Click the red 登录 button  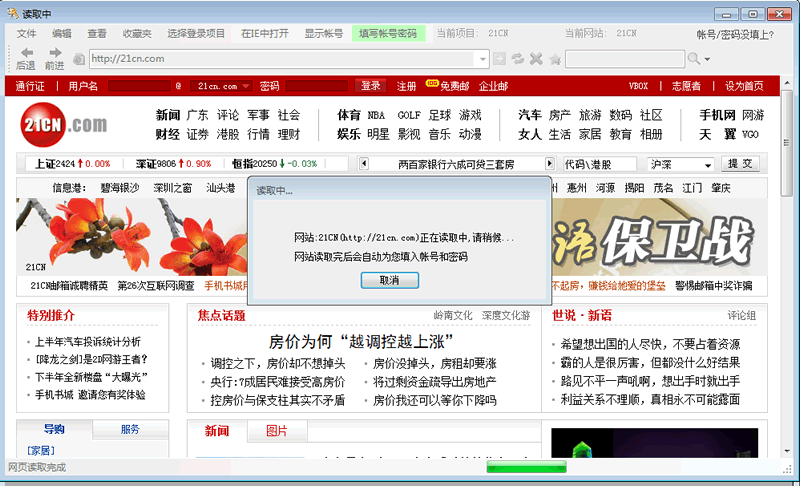(370, 86)
